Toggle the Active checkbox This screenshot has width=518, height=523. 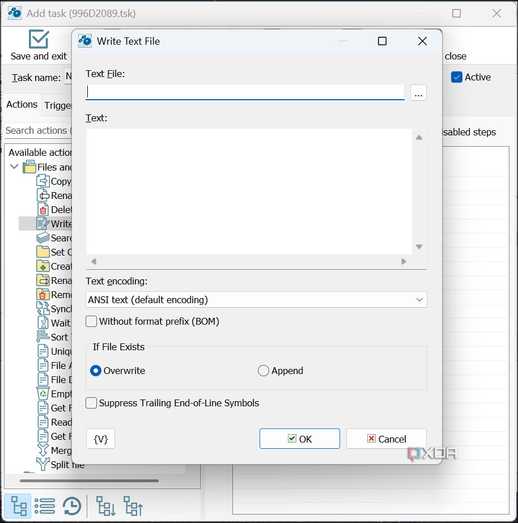(x=456, y=77)
